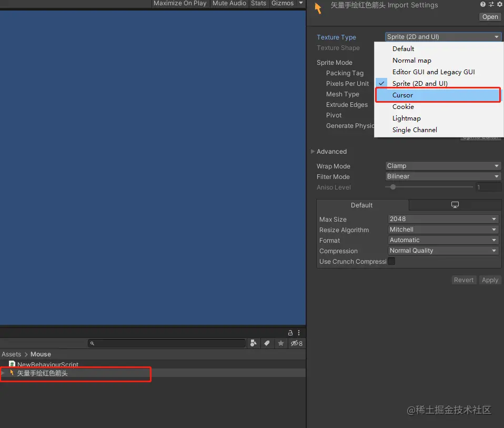Image resolution: width=504 pixels, height=428 pixels.
Task: Open the Max Size 2048 dropdown
Action: (443, 218)
